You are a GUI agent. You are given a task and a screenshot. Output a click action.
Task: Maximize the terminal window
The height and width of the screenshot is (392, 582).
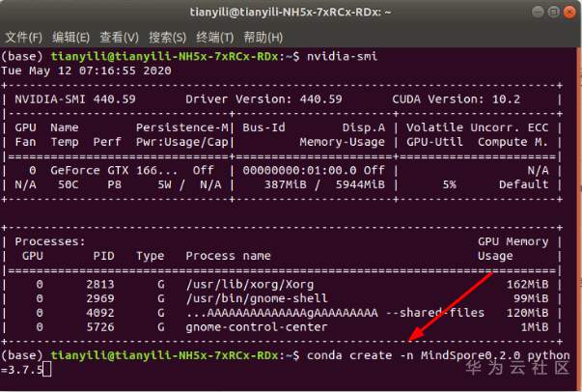[x=553, y=12]
